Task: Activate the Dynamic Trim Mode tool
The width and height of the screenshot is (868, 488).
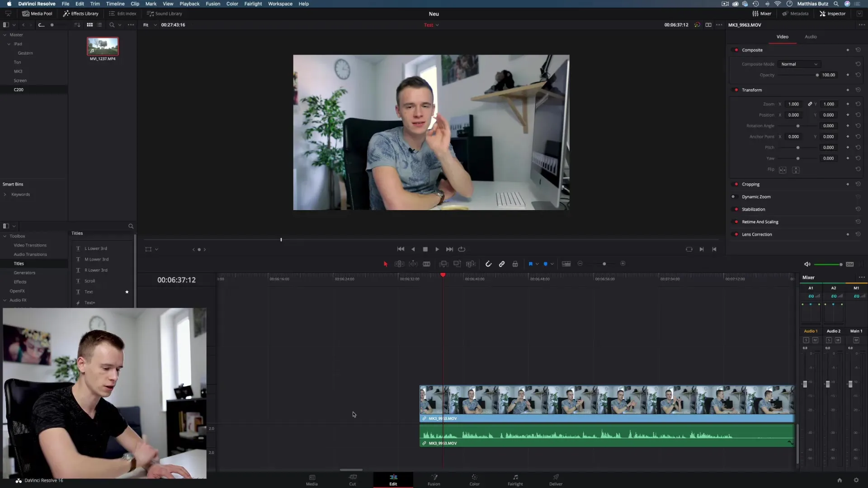Action: (x=413, y=264)
